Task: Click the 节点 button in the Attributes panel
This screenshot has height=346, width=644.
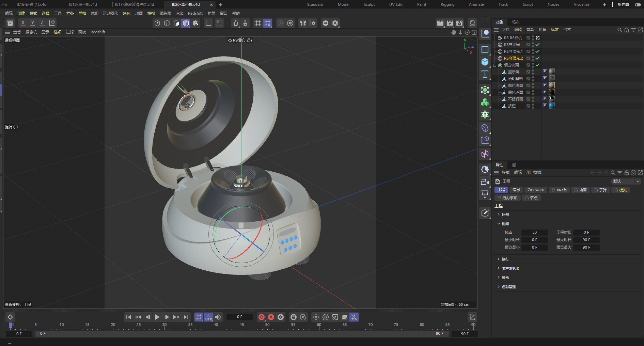Action: point(531,198)
